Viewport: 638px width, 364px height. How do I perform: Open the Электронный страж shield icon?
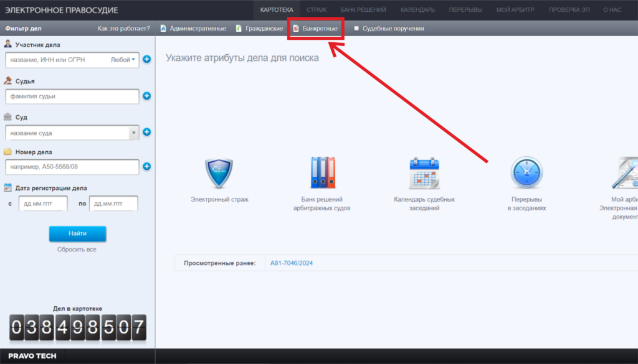point(219,173)
